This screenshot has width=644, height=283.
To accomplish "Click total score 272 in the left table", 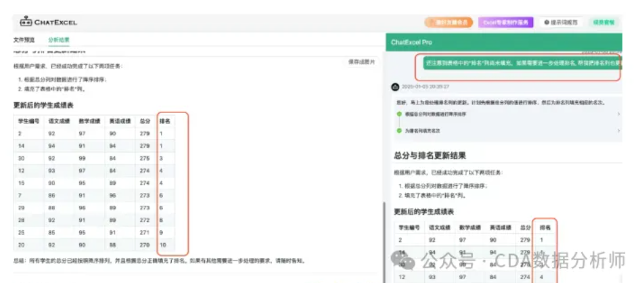I will click(x=145, y=220).
